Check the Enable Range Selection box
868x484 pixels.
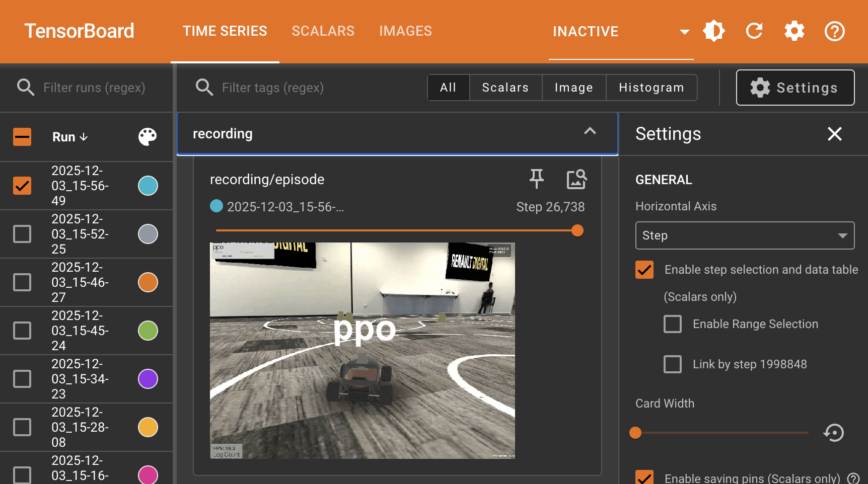673,324
